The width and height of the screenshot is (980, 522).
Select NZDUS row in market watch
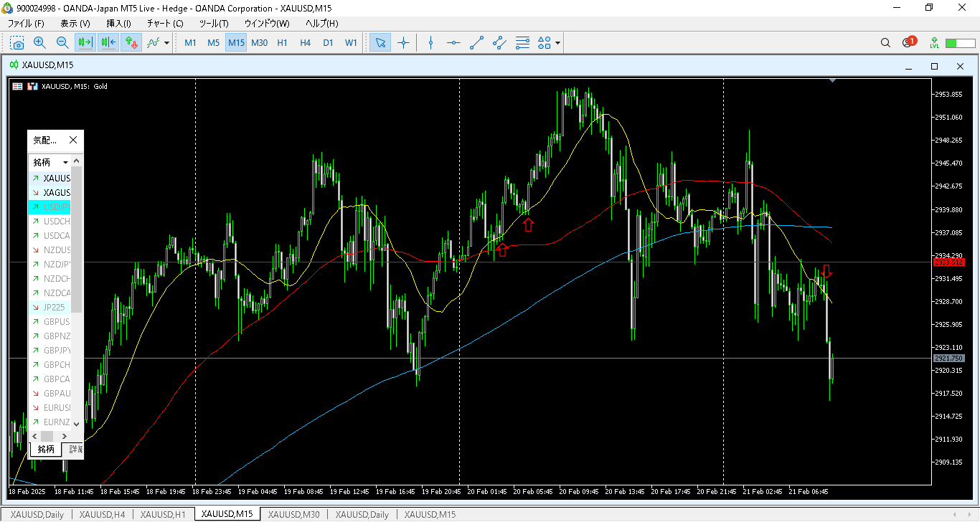click(50, 250)
